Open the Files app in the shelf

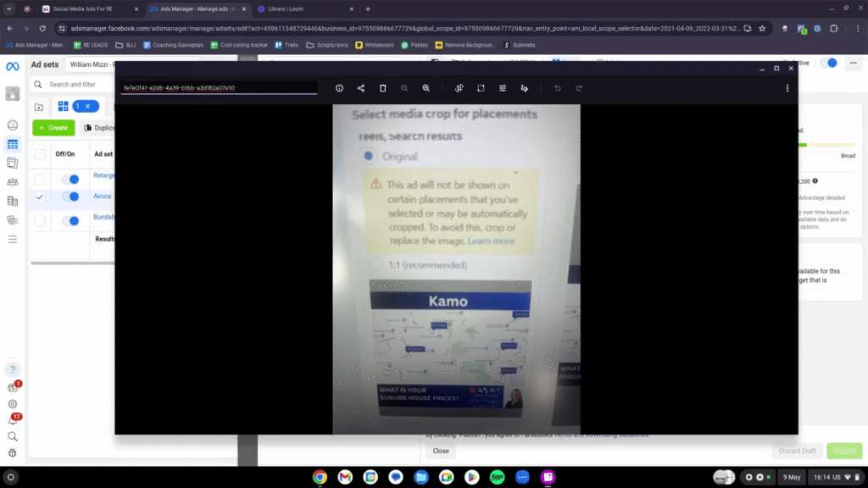coord(421,477)
